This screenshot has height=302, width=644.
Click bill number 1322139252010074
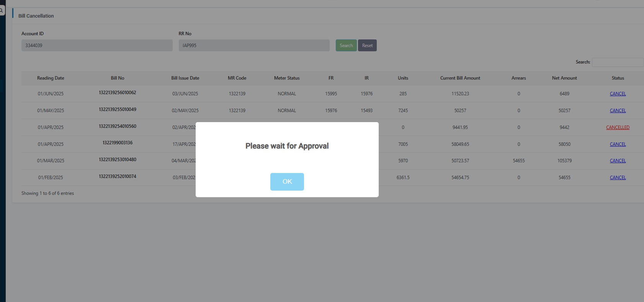coord(118,176)
